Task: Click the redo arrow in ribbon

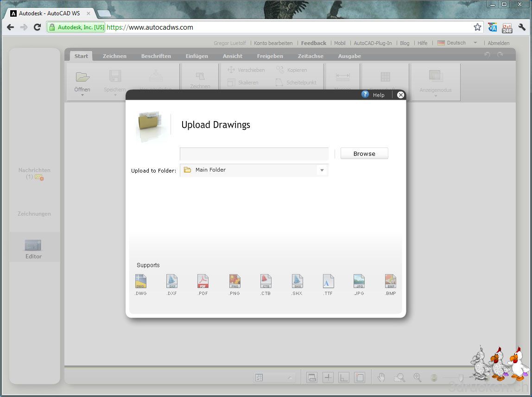Action: coord(500,55)
